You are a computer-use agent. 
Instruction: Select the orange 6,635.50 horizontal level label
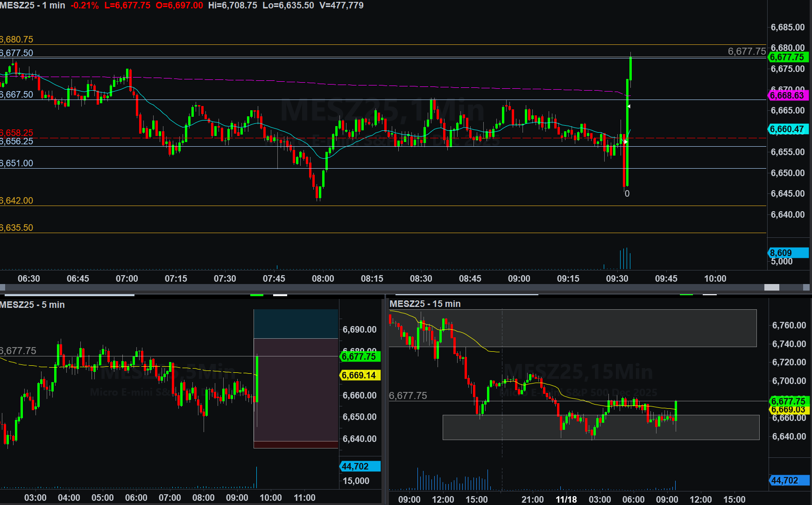17,228
